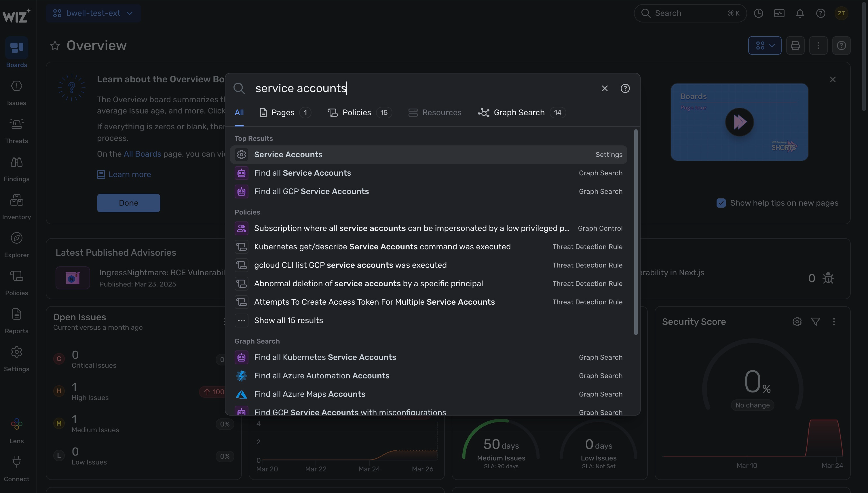Open Reports in the sidebar
This screenshot has height=493, width=868.
[17, 321]
